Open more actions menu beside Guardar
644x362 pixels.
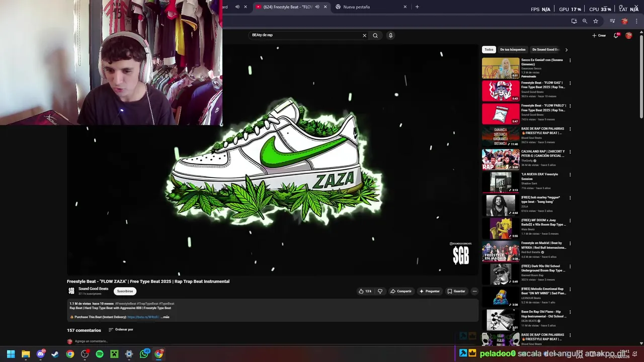pyautogui.click(x=474, y=291)
